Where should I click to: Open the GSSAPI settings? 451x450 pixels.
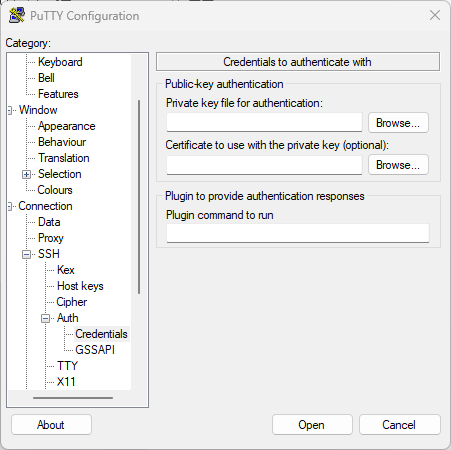[95, 350]
